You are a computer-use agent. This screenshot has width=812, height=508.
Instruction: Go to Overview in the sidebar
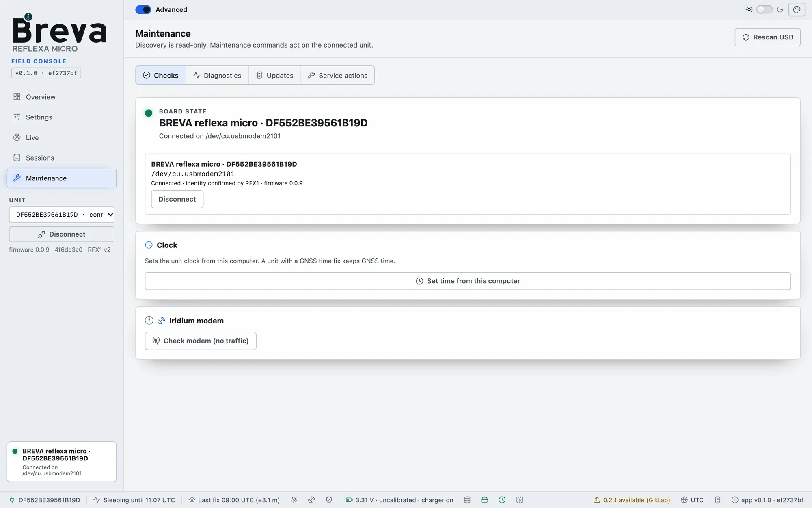[62, 97]
